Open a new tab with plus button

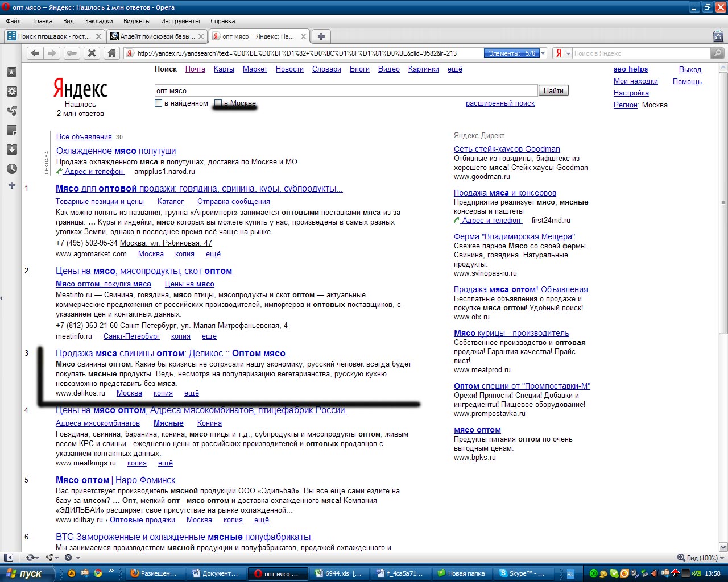(x=321, y=36)
